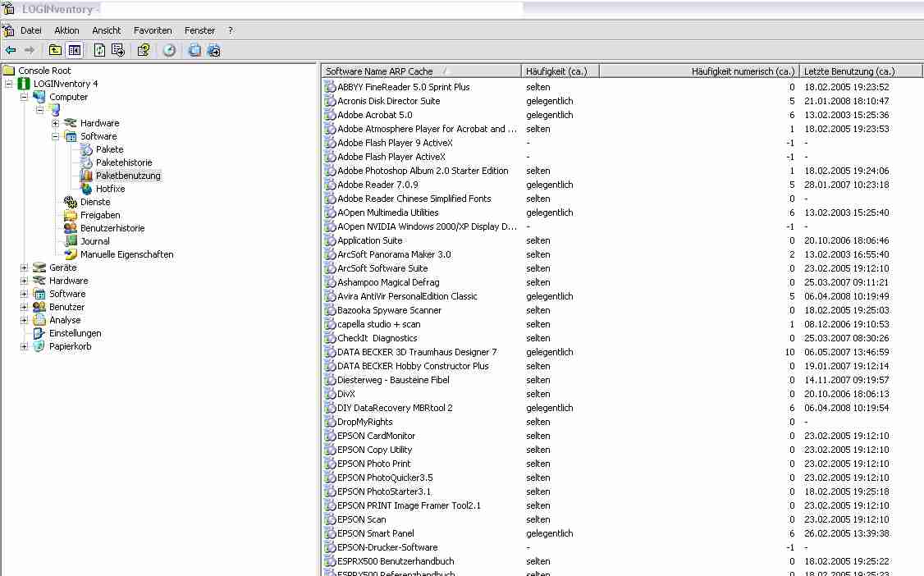
Task: Click the clock icon in the toolbar
Action: [169, 50]
